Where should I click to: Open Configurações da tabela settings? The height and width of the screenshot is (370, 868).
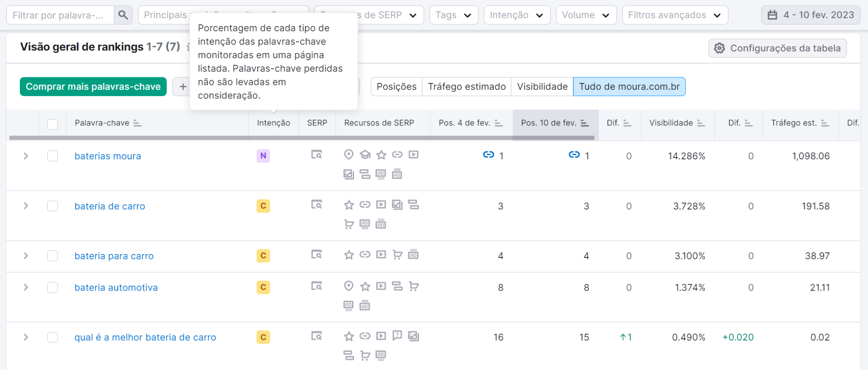click(777, 48)
